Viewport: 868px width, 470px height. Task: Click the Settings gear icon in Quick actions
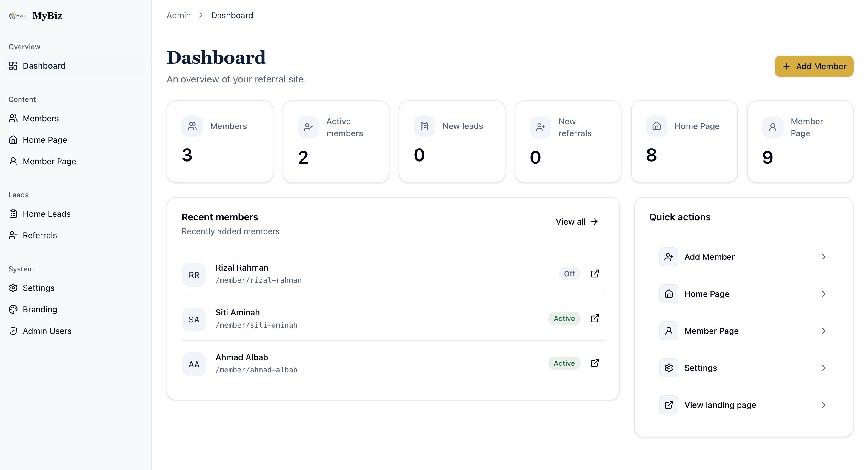point(669,368)
